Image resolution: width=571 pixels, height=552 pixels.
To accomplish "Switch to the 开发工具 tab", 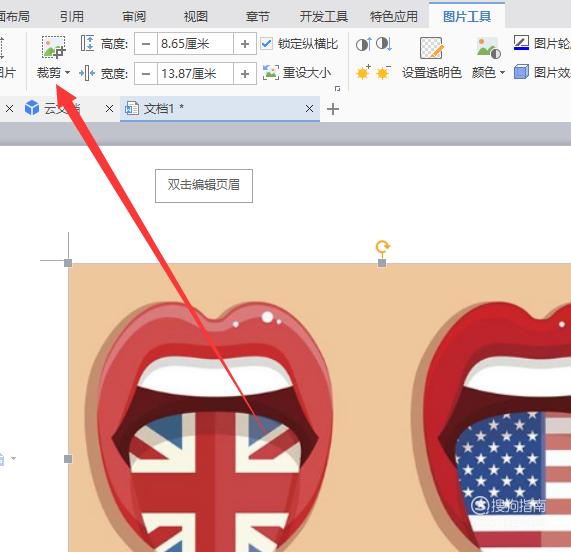I will click(x=324, y=16).
